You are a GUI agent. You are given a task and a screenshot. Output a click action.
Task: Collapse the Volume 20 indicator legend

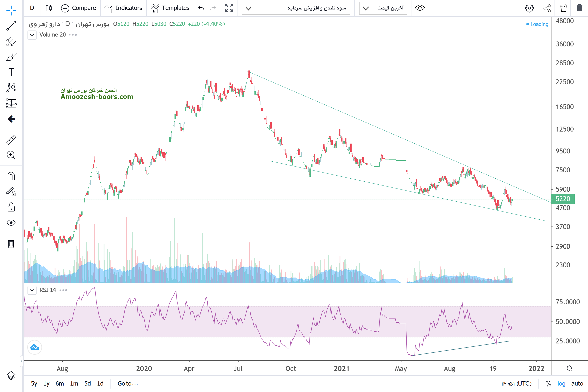[32, 35]
